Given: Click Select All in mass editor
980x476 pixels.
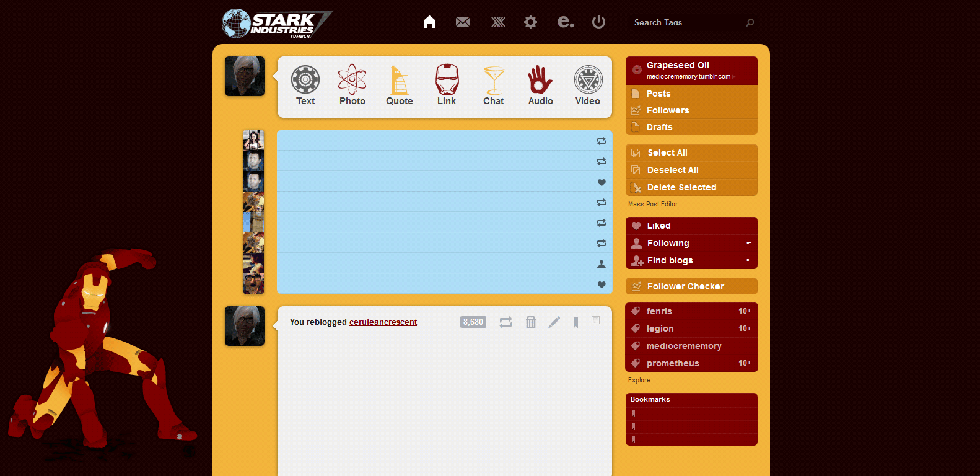Looking at the screenshot, I should (x=691, y=152).
